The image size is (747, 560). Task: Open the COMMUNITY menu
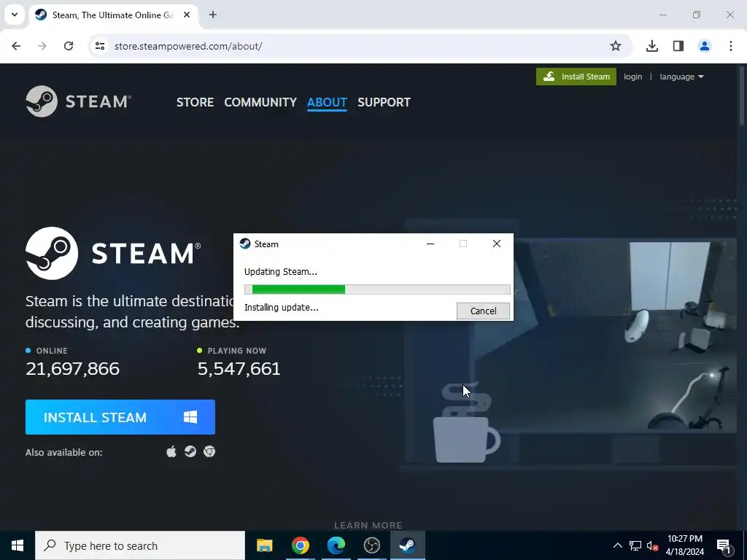click(x=260, y=102)
